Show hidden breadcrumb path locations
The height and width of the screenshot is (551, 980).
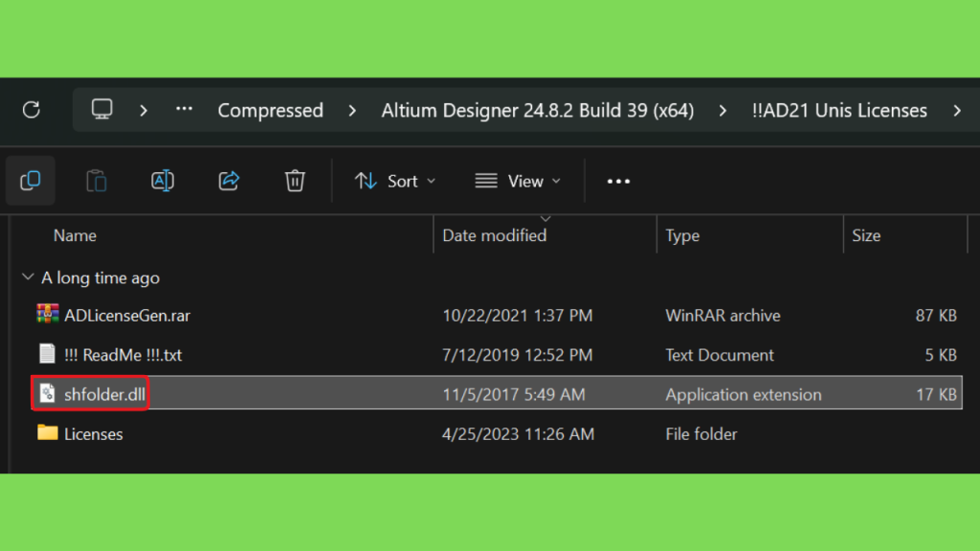point(184,109)
